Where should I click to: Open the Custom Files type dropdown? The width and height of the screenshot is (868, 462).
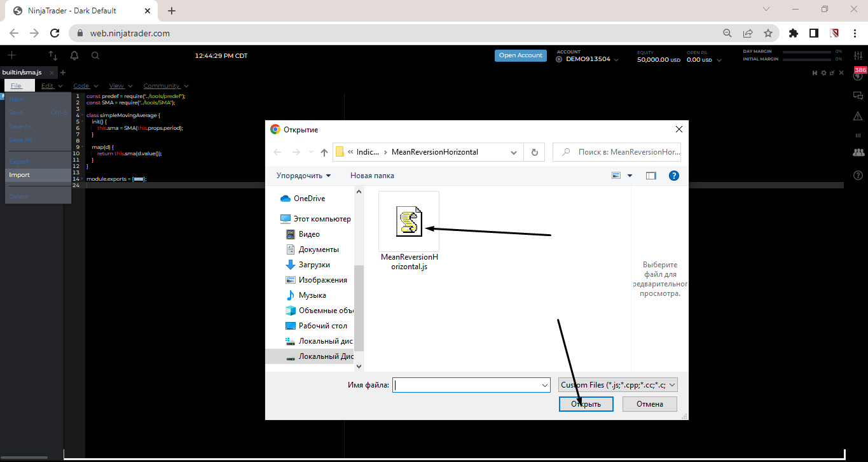pos(617,385)
